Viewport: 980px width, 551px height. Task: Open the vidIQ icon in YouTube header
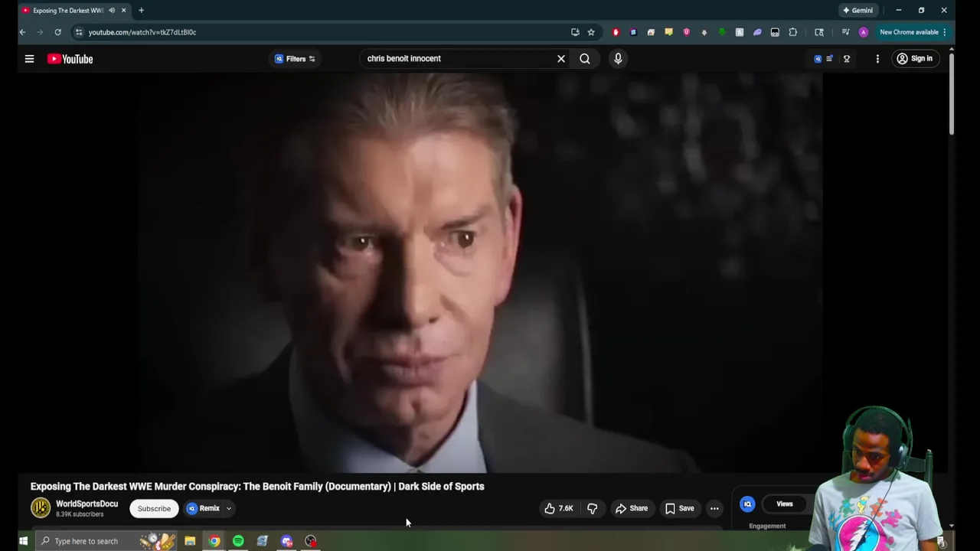tap(818, 59)
